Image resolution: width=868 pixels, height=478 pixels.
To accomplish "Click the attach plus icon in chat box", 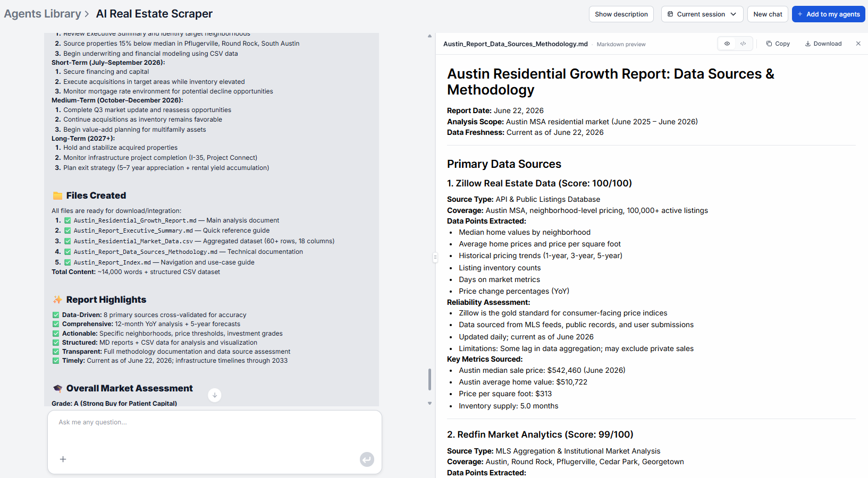I will coord(63,459).
